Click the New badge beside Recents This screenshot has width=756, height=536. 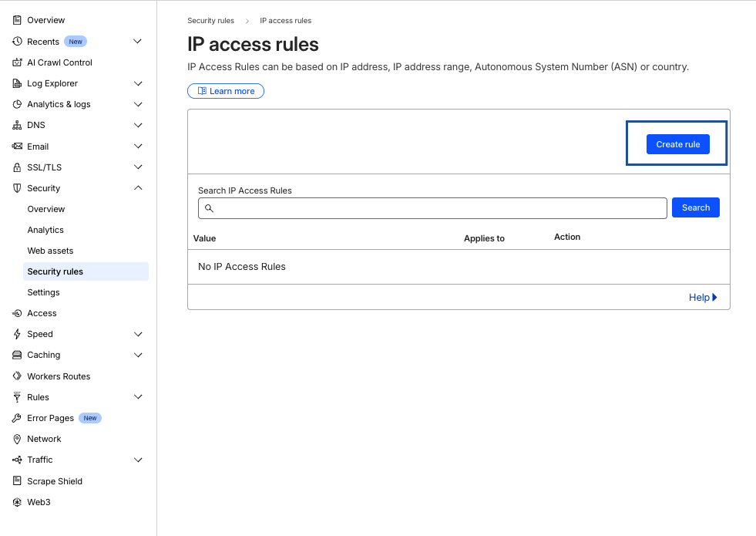[x=76, y=42]
